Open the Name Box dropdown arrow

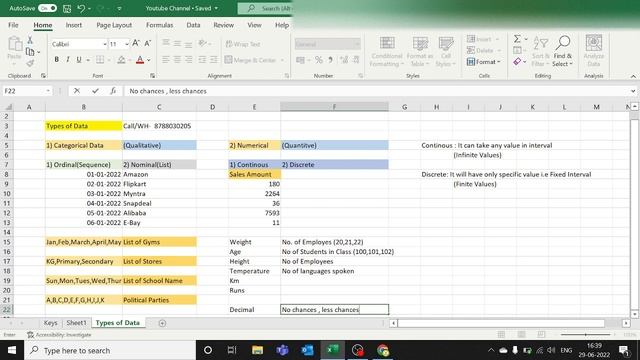(48, 91)
